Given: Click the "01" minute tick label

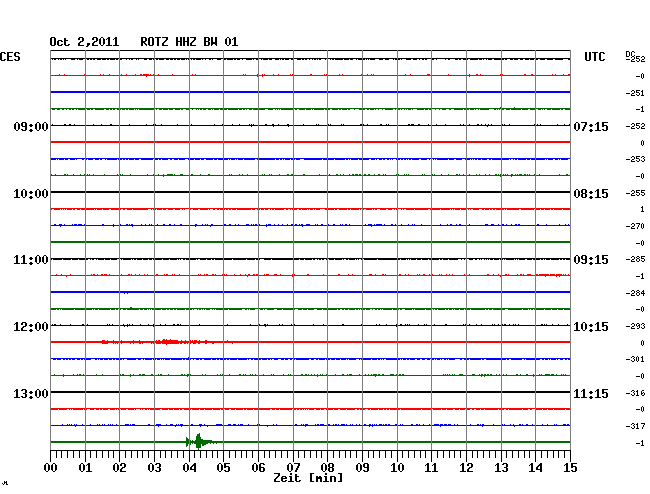Looking at the screenshot, I should coord(85,468).
